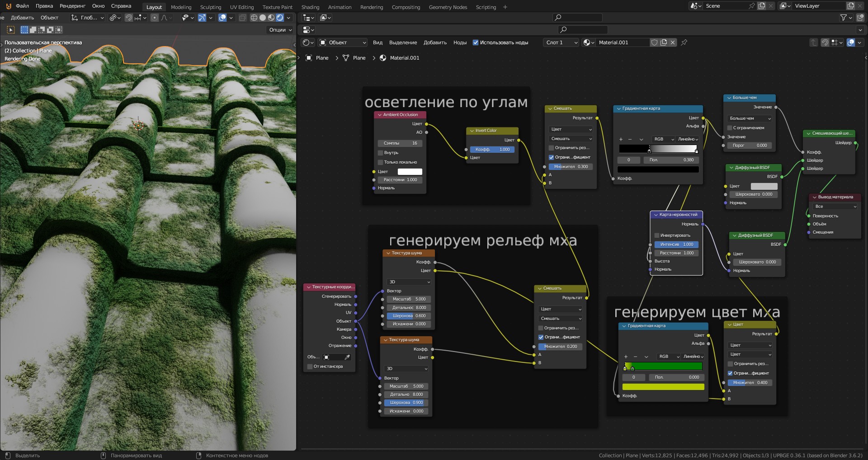Uncheck the 'Использовать ноды' checkbox

click(x=476, y=42)
